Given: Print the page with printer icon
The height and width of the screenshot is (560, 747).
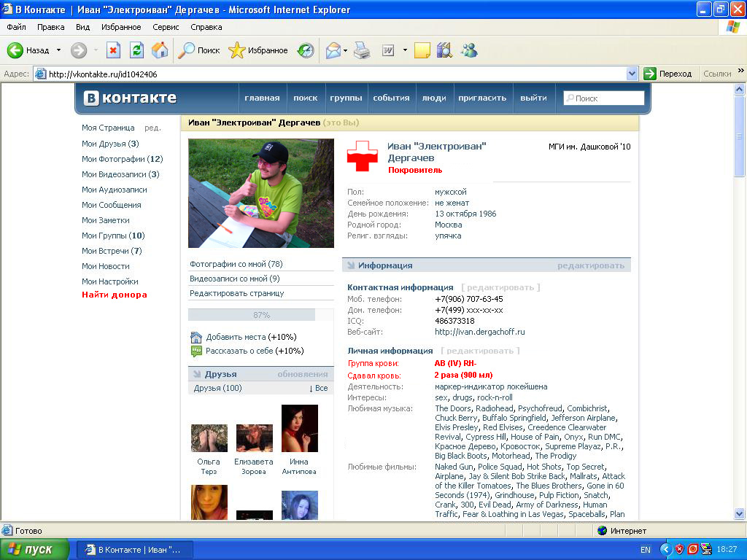Looking at the screenshot, I should point(362,50).
